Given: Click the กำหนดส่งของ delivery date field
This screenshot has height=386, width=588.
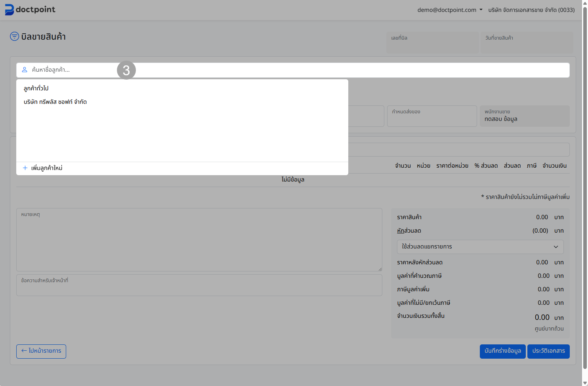Looking at the screenshot, I should point(431,116).
